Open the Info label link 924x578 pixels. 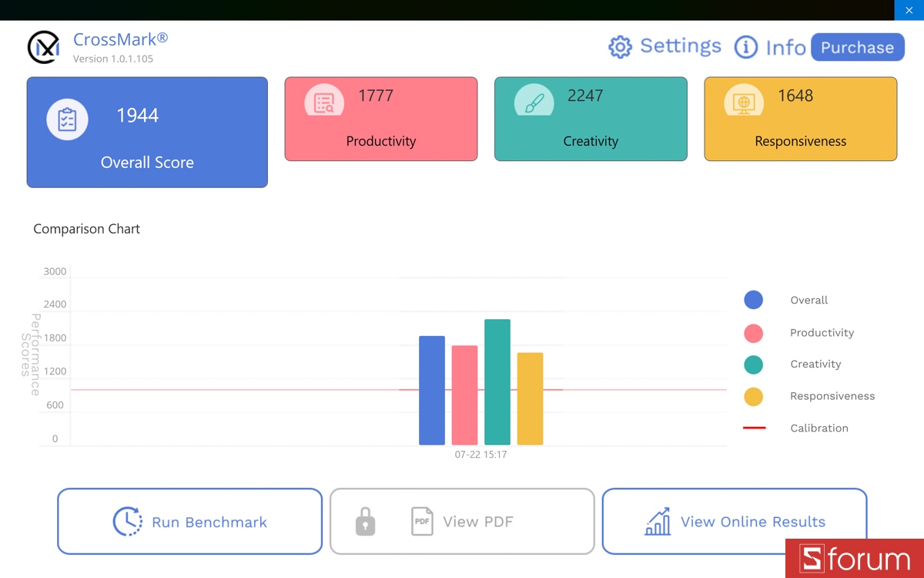pos(785,47)
